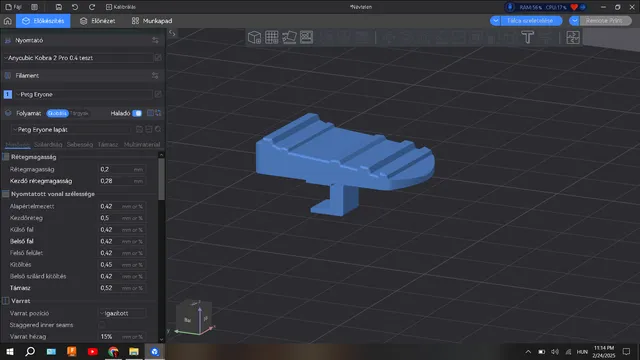
Task: Select the Text tool T icon
Action: click(527, 38)
